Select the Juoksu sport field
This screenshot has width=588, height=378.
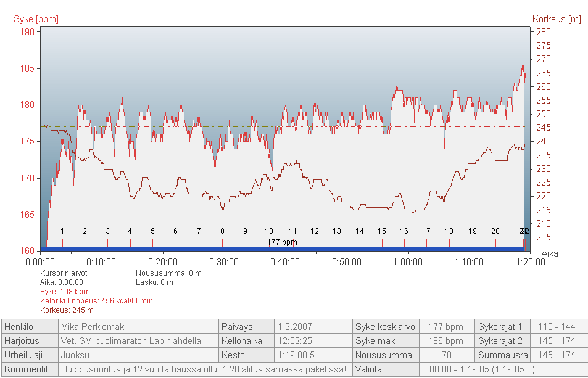pyautogui.click(x=138, y=355)
